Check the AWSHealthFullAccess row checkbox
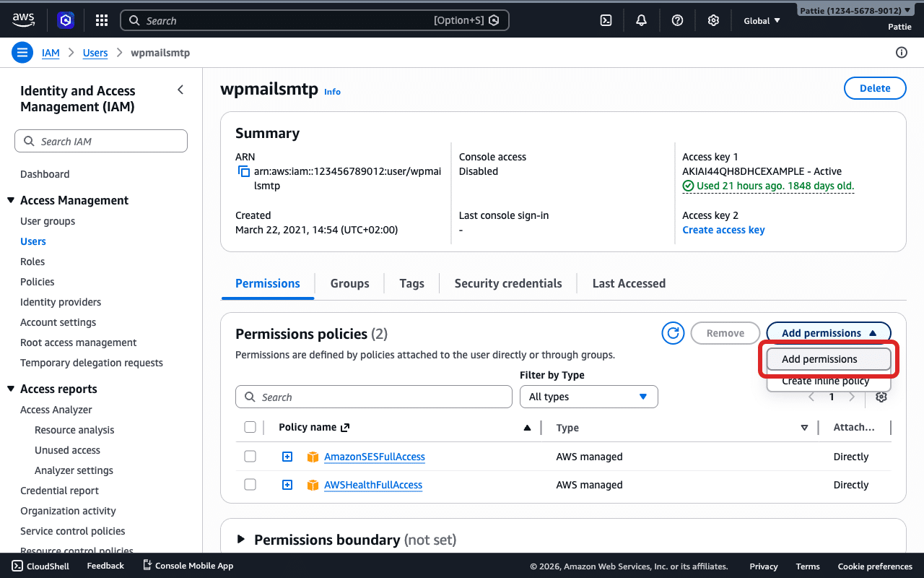The width and height of the screenshot is (924, 578). (x=250, y=485)
